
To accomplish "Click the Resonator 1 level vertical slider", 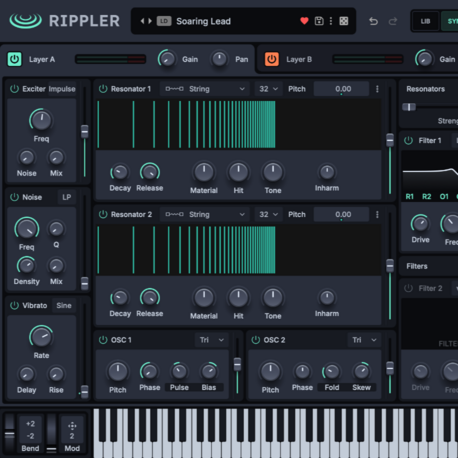I will click(390, 140).
